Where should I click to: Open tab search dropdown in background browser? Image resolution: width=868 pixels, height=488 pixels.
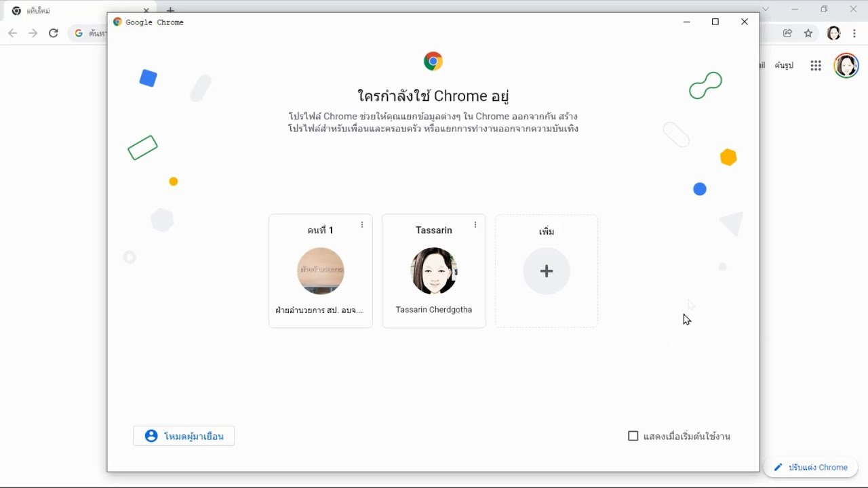766,9
